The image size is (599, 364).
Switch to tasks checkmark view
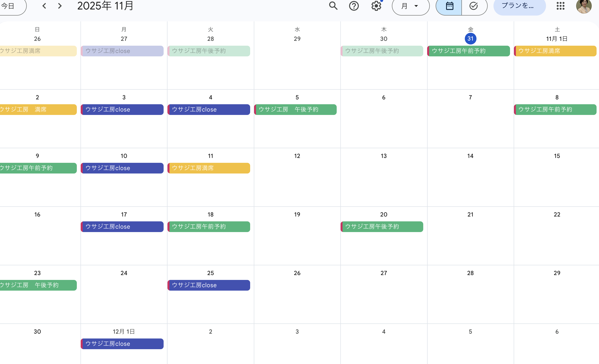pyautogui.click(x=474, y=6)
